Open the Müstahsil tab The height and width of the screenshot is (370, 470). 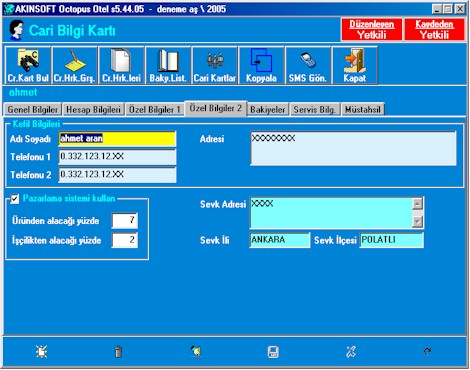tap(363, 109)
